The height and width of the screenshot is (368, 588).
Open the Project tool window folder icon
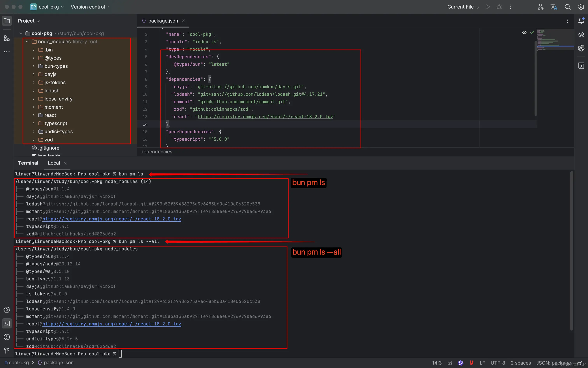7,21
